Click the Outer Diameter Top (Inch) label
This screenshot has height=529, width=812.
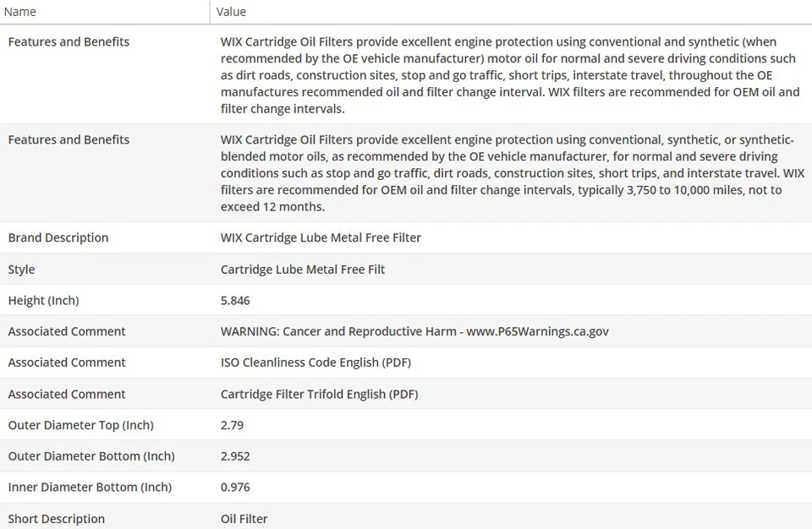click(80, 425)
